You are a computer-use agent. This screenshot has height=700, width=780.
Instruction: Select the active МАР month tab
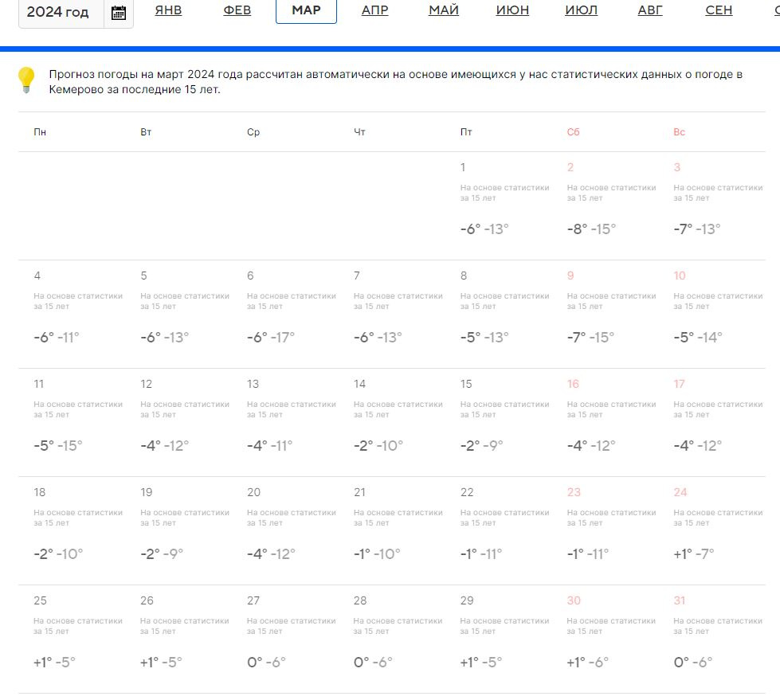pos(306,10)
